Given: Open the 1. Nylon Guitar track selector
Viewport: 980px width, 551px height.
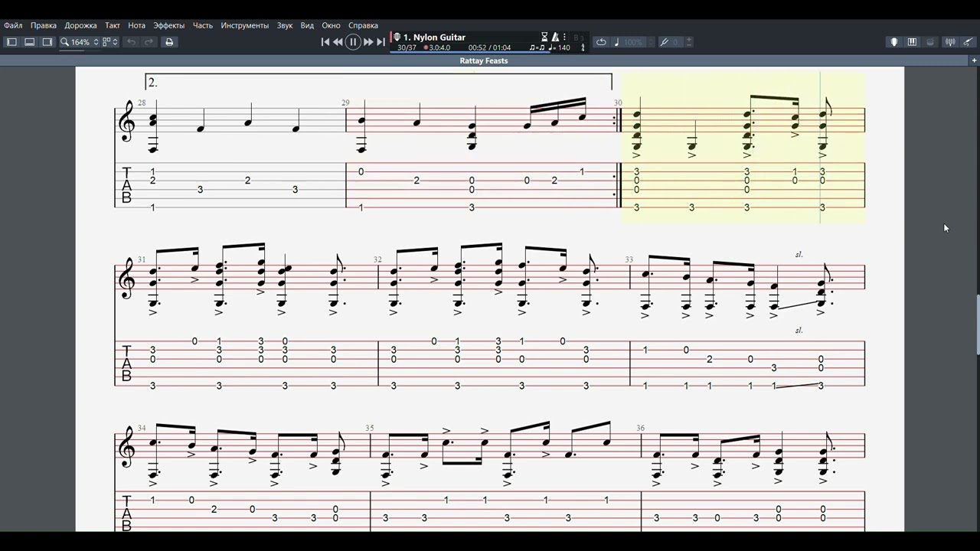Looking at the screenshot, I should tap(434, 37).
